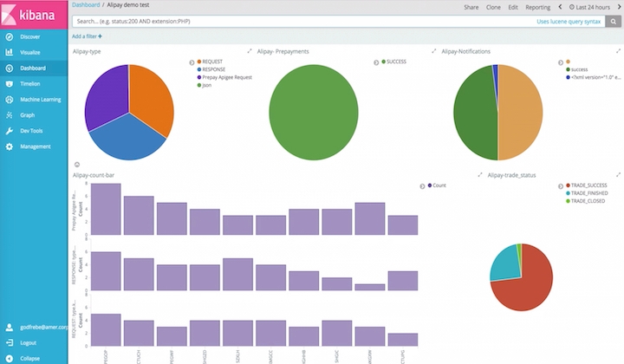Viewport: 624px width, 364px height.
Task: Expand Alipay- Prepayments panel full screen
Action: click(x=434, y=51)
